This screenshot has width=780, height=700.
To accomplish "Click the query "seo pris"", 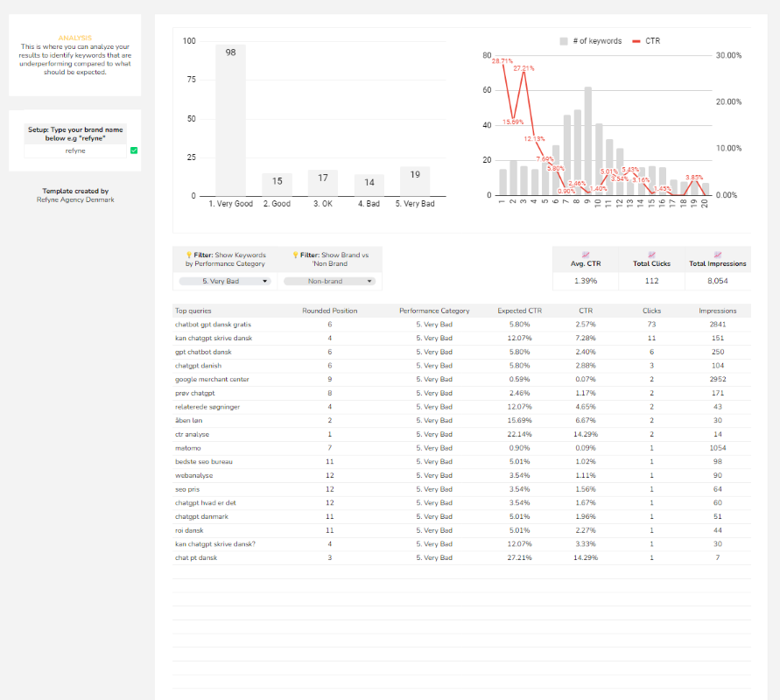I will [x=187, y=489].
